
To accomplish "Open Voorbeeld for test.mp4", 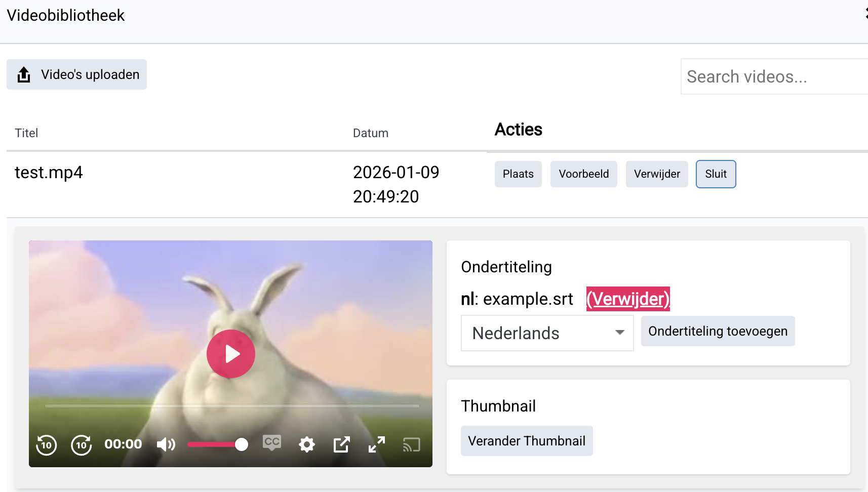I will coord(584,174).
